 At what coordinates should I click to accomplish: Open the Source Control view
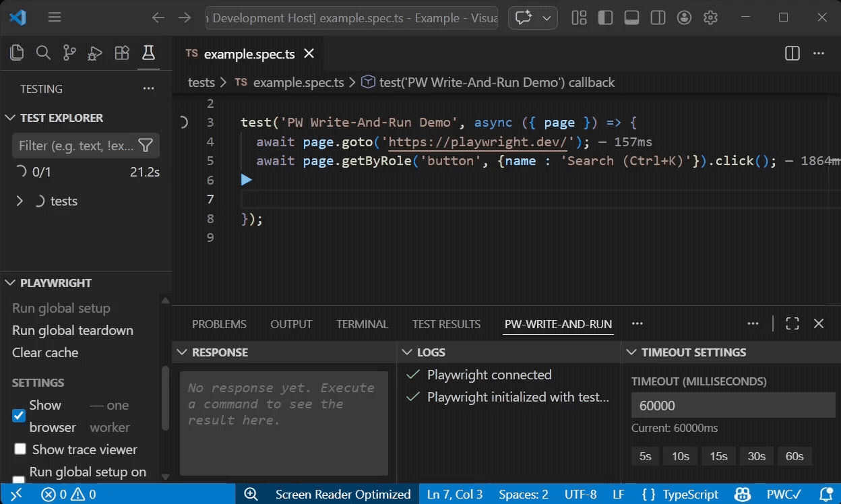(69, 52)
